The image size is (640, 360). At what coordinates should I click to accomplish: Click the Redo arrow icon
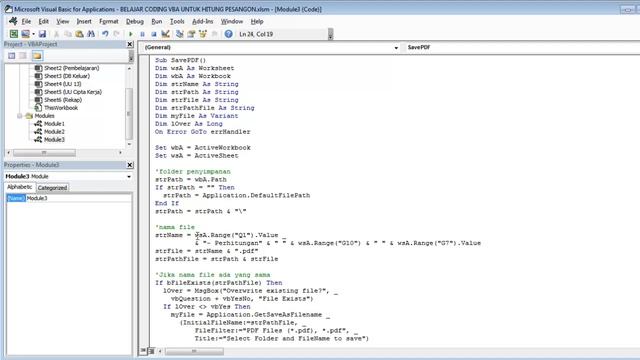tap(117, 34)
